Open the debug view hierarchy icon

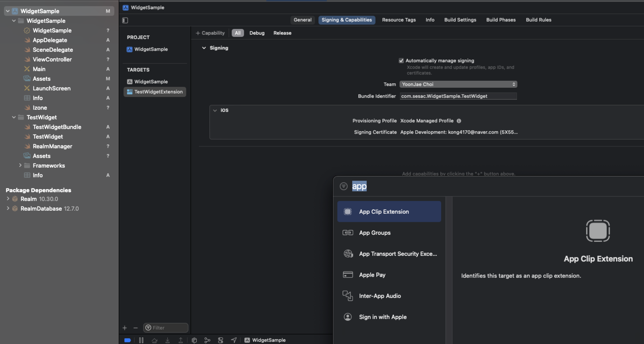pyautogui.click(x=194, y=340)
